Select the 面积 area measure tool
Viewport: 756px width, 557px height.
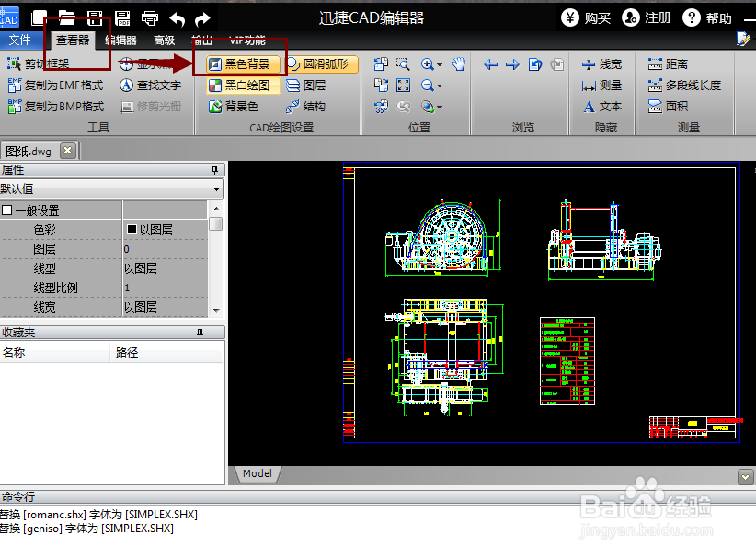[x=669, y=107]
